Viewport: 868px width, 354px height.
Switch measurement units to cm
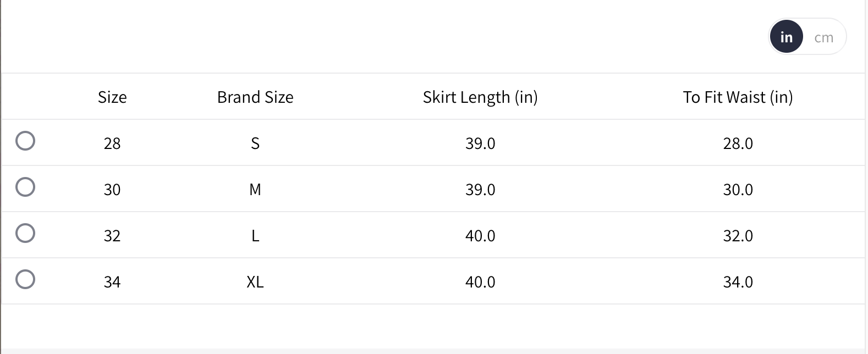point(823,37)
